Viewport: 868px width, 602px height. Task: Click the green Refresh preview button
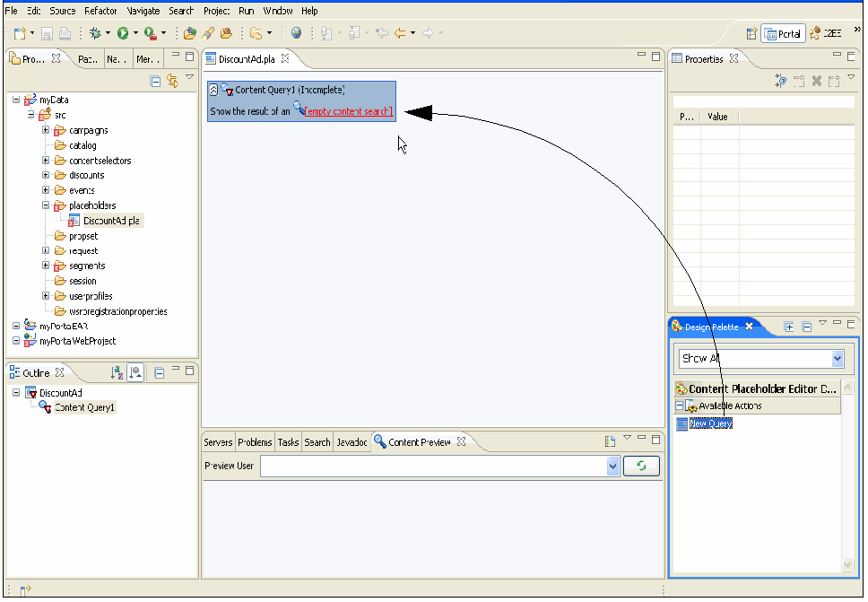(641, 466)
